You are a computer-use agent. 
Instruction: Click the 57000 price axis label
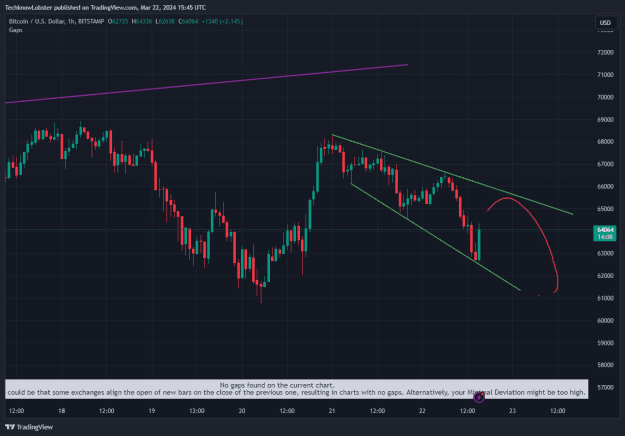click(x=605, y=387)
